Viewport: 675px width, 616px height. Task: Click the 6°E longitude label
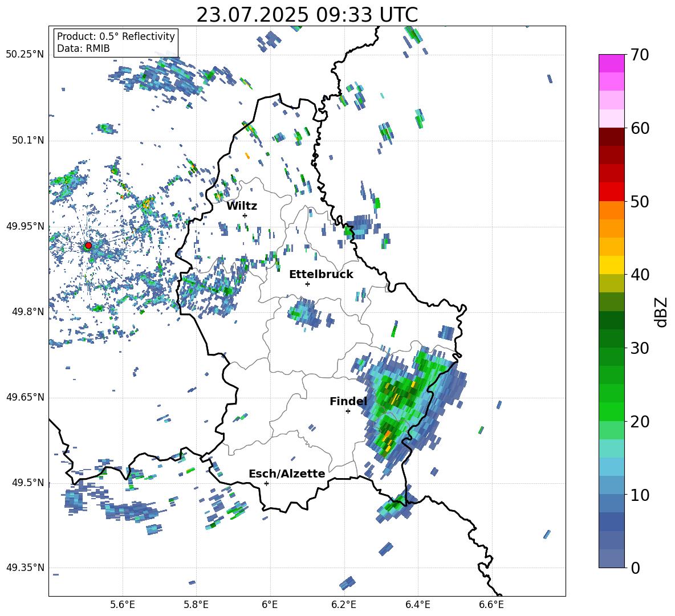(270, 605)
